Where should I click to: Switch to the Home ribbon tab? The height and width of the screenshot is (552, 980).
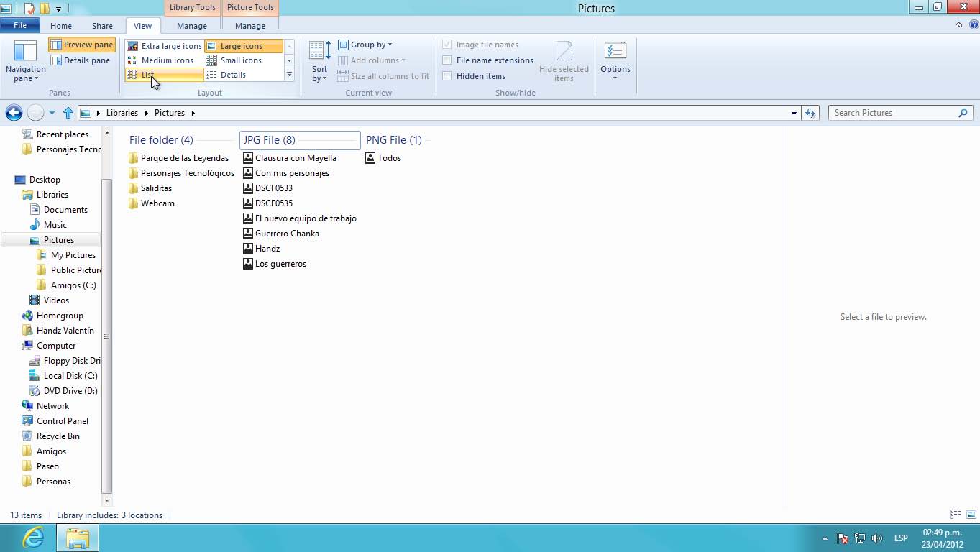[61, 26]
